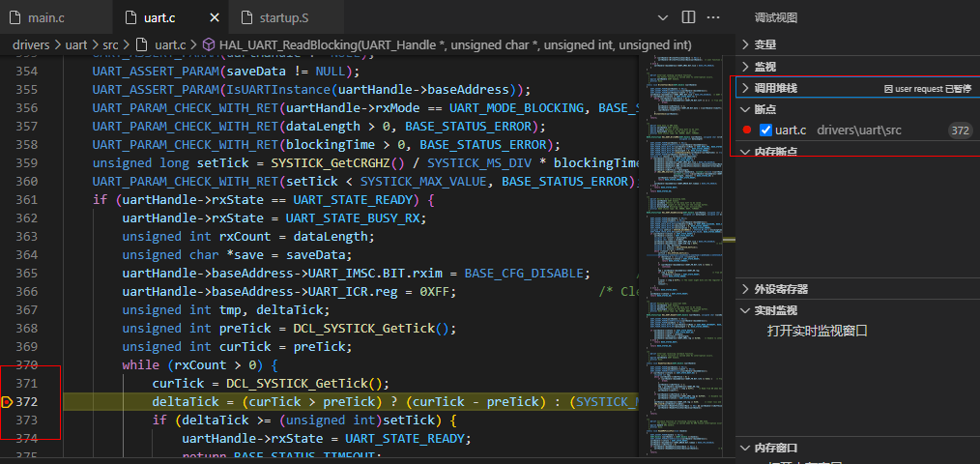Viewport: 980px width, 464px height.
Task: Click the uart folder breadcrumb
Action: (x=76, y=45)
